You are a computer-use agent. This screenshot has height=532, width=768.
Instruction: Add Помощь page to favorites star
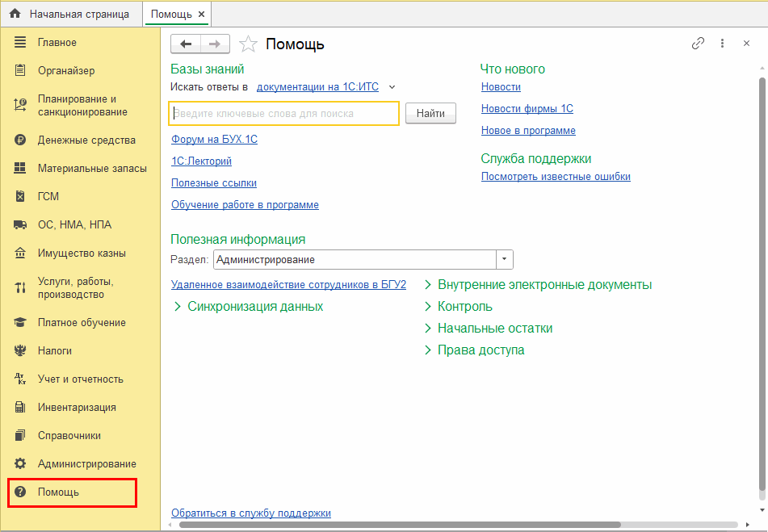pos(249,44)
